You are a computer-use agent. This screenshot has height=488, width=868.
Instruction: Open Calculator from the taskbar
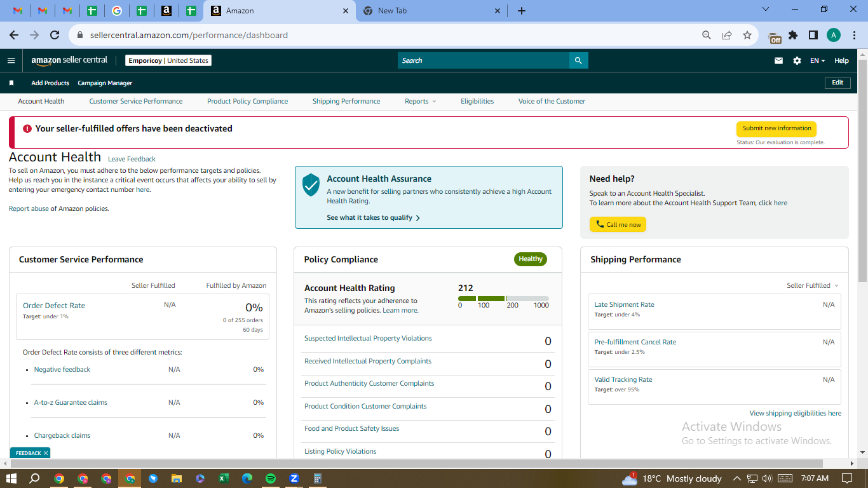click(x=318, y=478)
